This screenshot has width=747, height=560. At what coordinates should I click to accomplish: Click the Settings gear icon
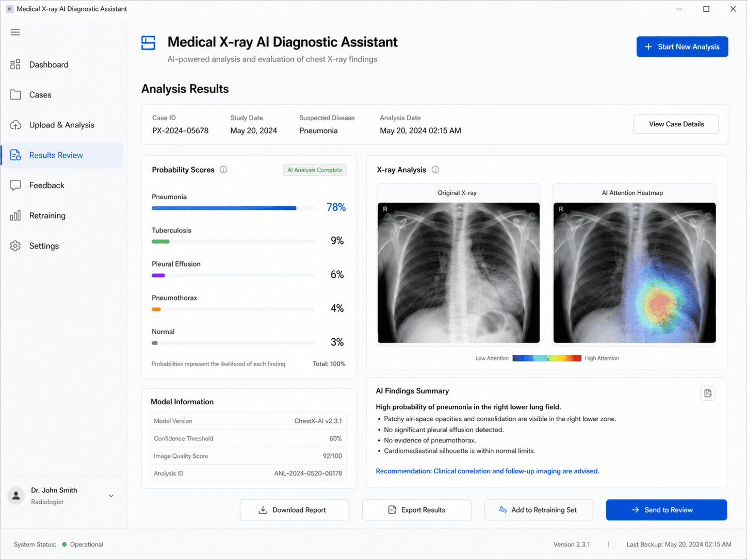(15, 246)
